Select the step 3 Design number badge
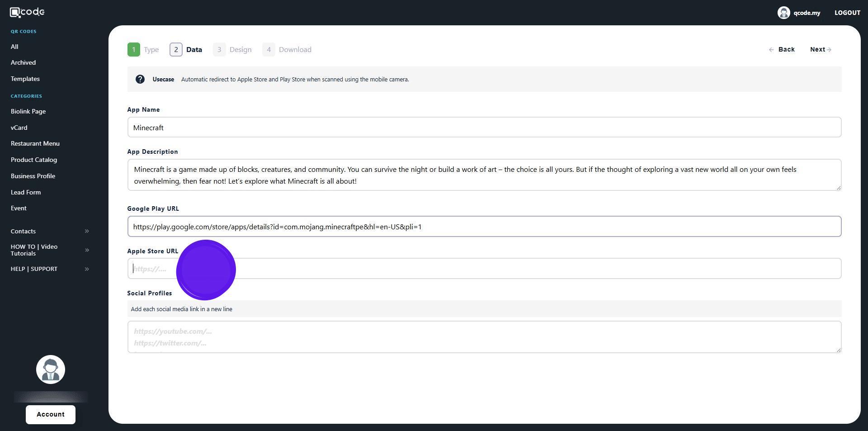This screenshot has width=868, height=431. pyautogui.click(x=219, y=50)
